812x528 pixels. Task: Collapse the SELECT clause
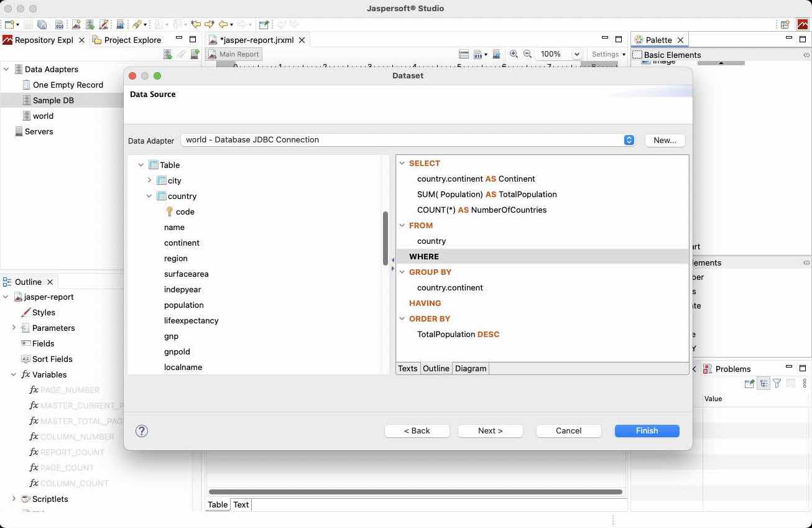(x=402, y=163)
